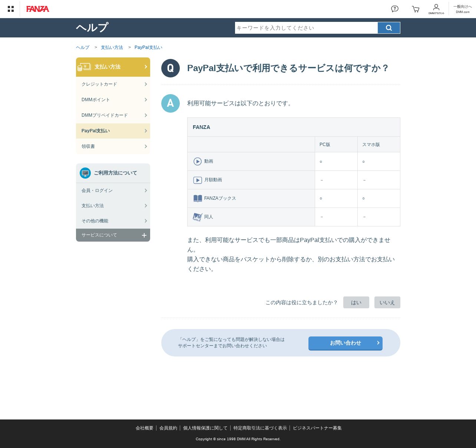Select DMMポイント in the sidebar
Screen dimensions: 476x448
point(113,100)
